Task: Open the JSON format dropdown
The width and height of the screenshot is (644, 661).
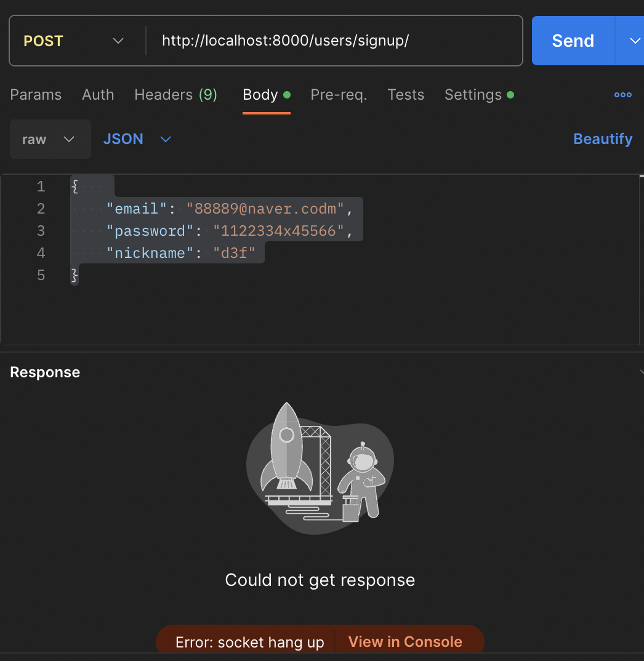Action: coord(137,139)
